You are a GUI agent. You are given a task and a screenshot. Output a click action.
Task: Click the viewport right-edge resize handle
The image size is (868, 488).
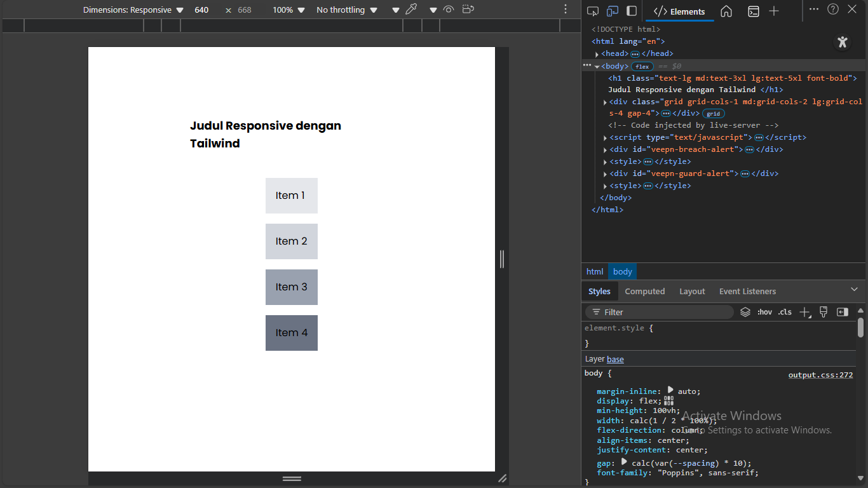tap(502, 259)
